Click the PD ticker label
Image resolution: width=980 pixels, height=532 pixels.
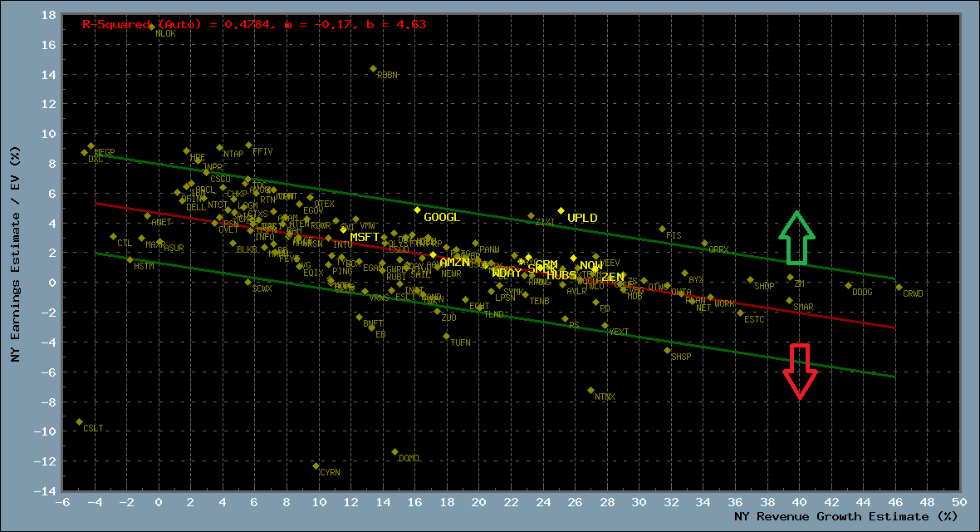click(x=605, y=309)
